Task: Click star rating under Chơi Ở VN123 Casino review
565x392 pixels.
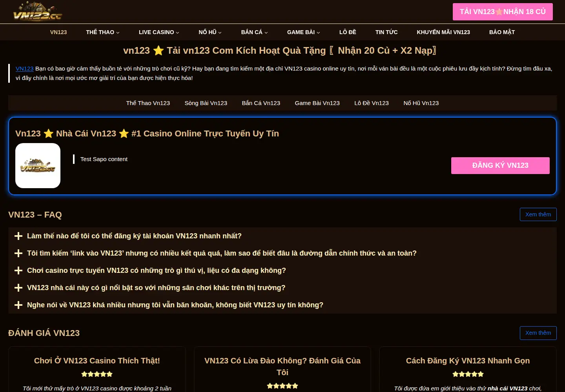Action: [x=97, y=374]
